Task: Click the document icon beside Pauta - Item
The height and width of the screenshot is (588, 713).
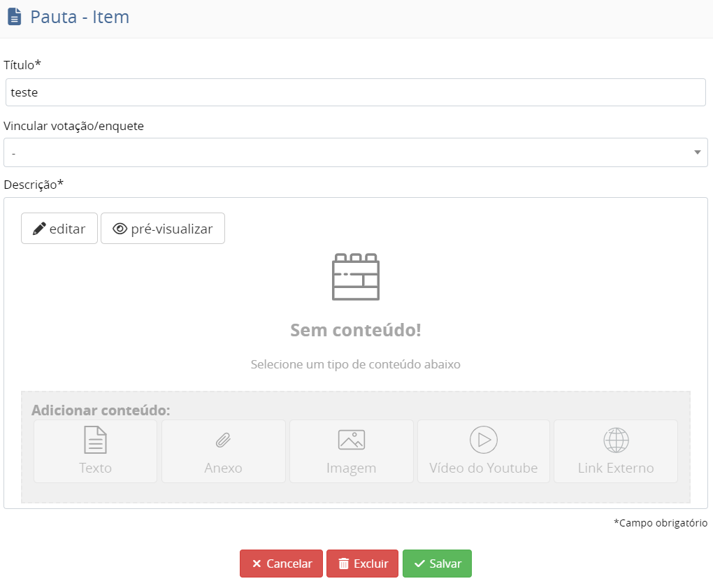Action: 14,17
